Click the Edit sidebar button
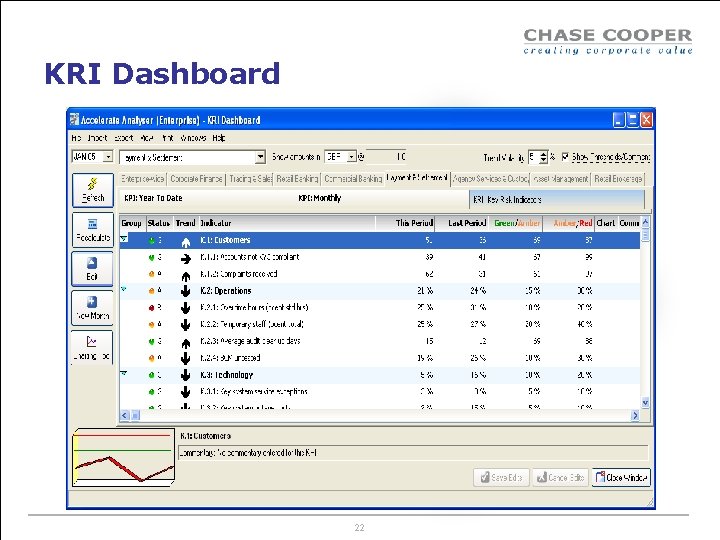The height and width of the screenshot is (540, 720). [92, 269]
